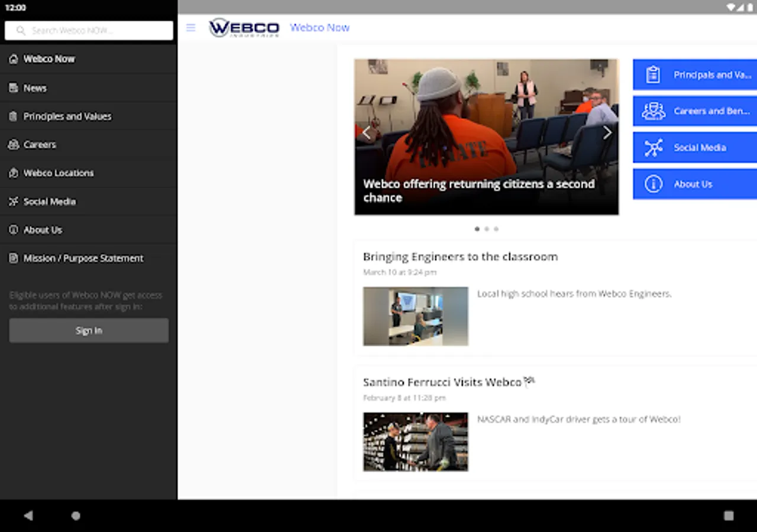This screenshot has width=757, height=532.
Task: Open the Principals and Va... blue tile
Action: (x=695, y=75)
